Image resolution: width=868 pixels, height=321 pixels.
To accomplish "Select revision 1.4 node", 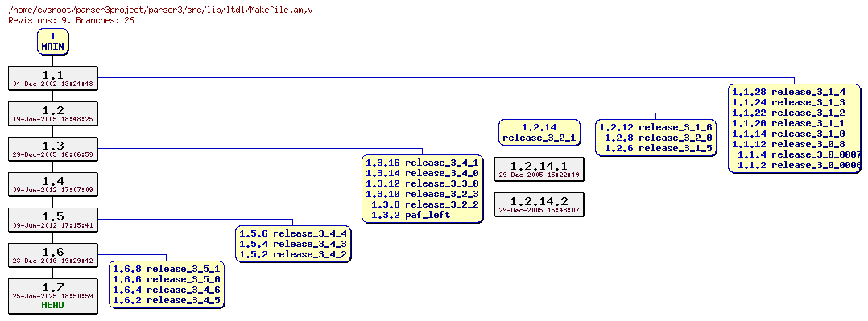I will pyautogui.click(x=53, y=184).
